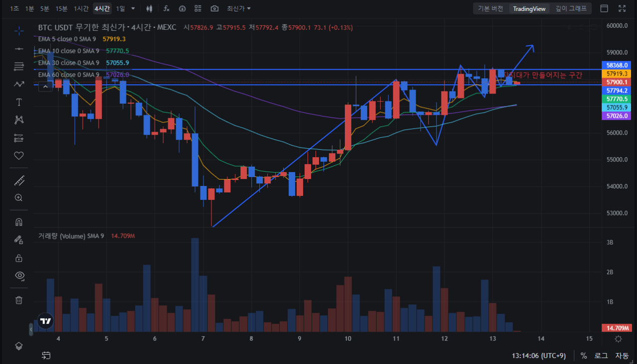Expand the hidden panel handle near TradingView logo
This screenshot has width=637, height=364.
click(31, 329)
